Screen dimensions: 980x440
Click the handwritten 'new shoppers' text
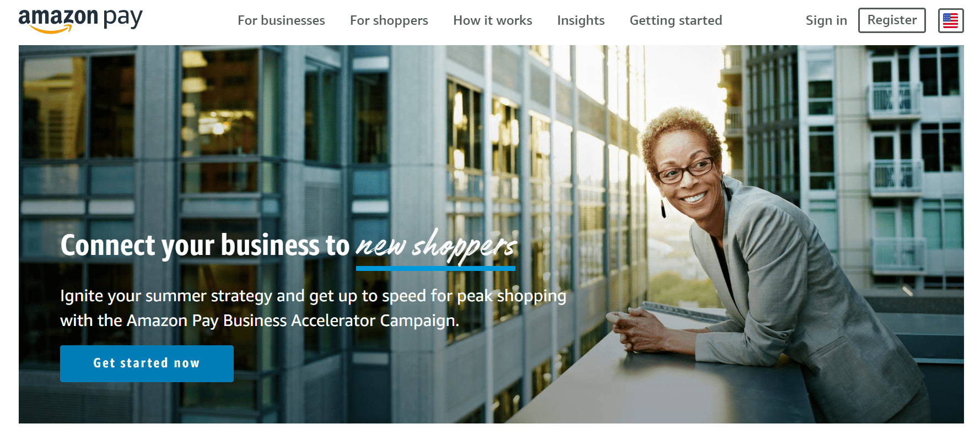point(437,246)
